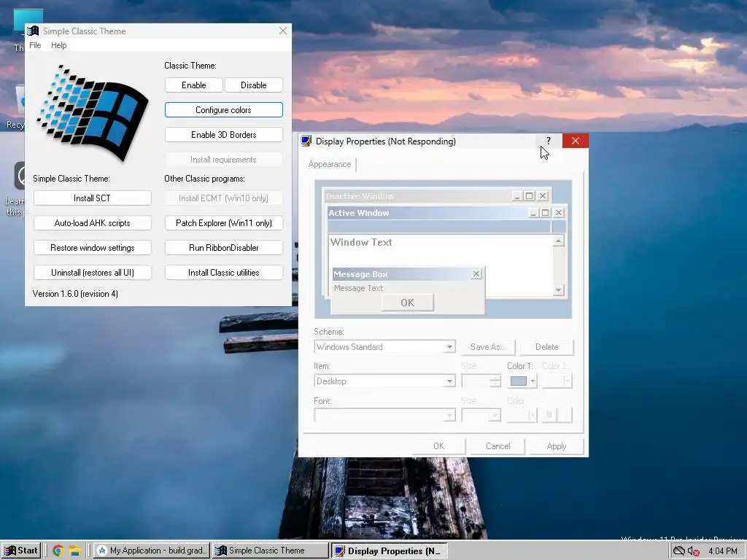Switch to Display Properties taskbar button
Image resolution: width=747 pixels, height=560 pixels.
pos(389,551)
